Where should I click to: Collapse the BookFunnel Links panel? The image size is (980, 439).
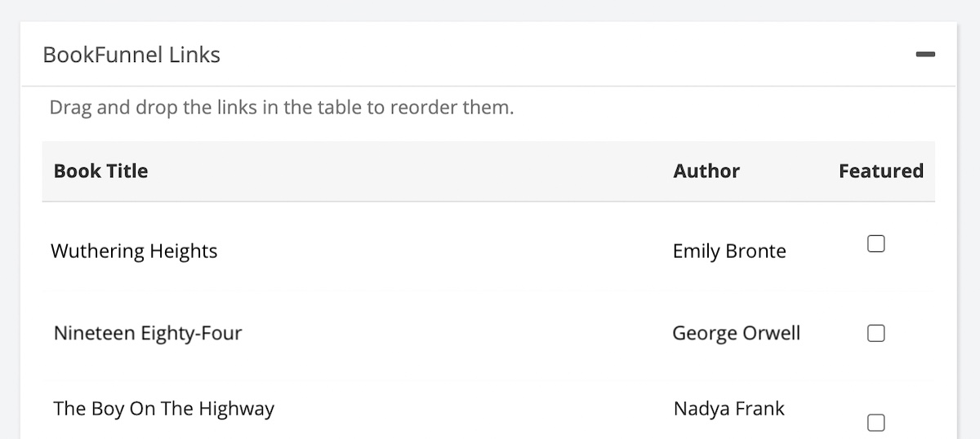coord(924,55)
